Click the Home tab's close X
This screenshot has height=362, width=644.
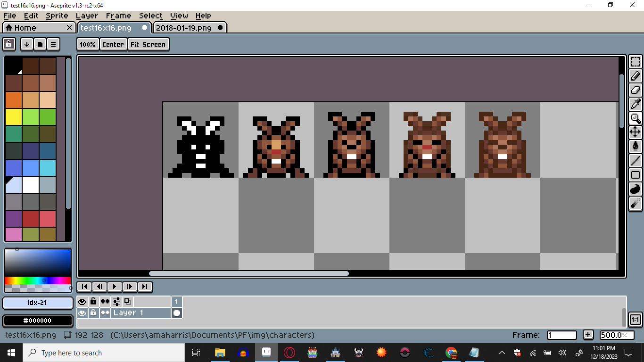[x=69, y=28]
